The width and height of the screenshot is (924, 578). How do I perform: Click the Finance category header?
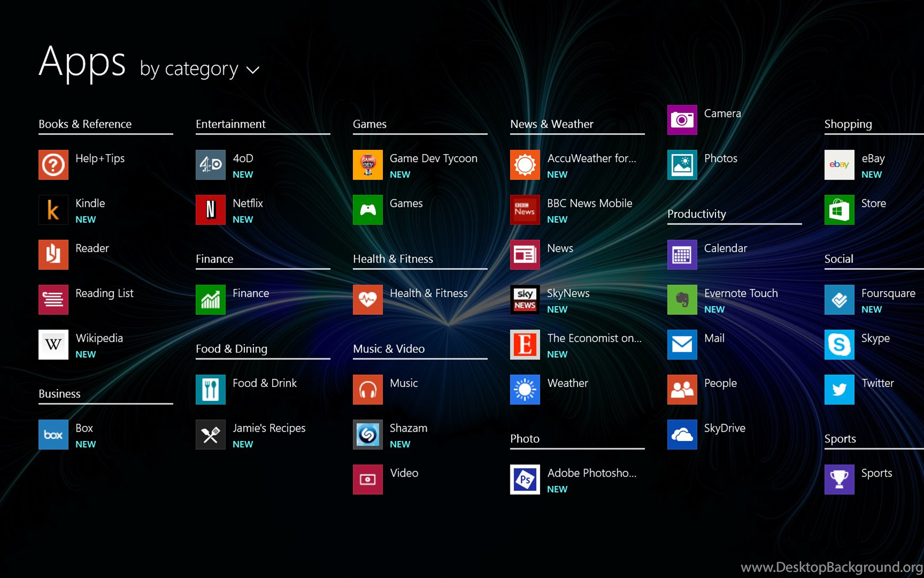point(215,259)
